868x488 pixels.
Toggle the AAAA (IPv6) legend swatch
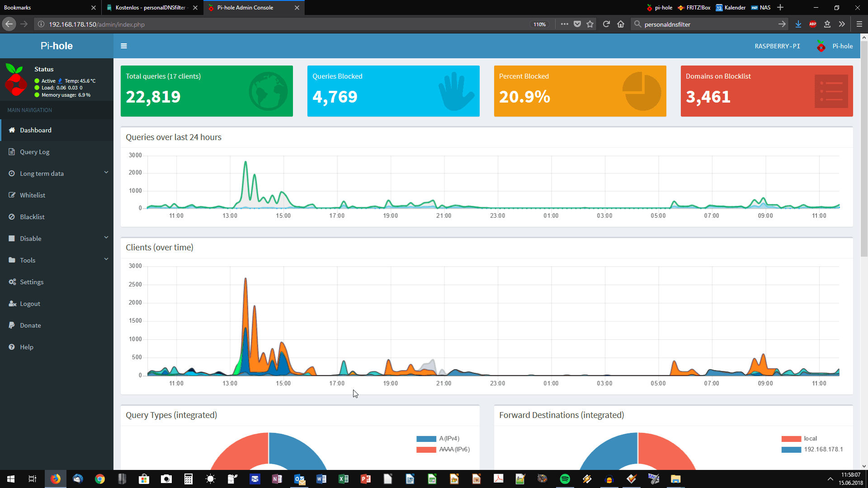(426, 450)
